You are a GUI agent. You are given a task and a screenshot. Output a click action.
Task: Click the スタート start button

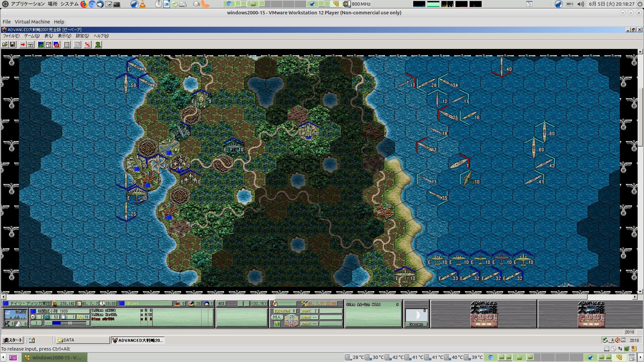point(12,340)
